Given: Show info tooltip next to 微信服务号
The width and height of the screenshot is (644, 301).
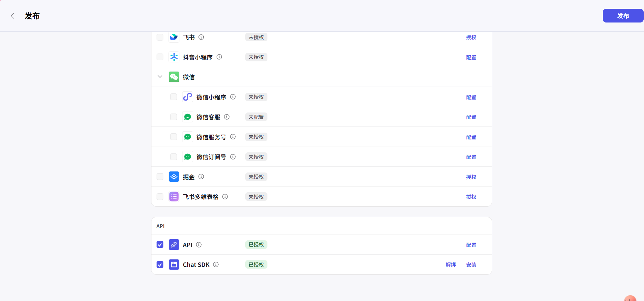Looking at the screenshot, I should click(233, 137).
